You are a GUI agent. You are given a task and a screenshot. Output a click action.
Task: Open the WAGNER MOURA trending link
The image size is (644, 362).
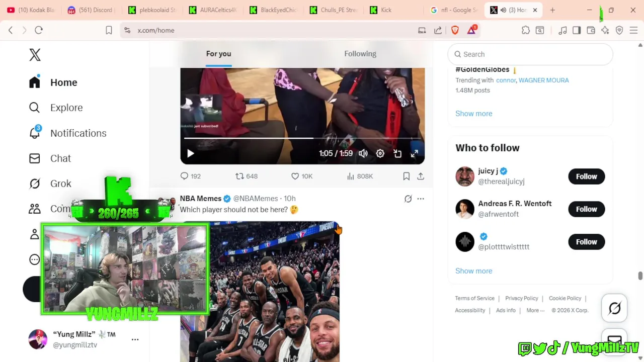[544, 80]
